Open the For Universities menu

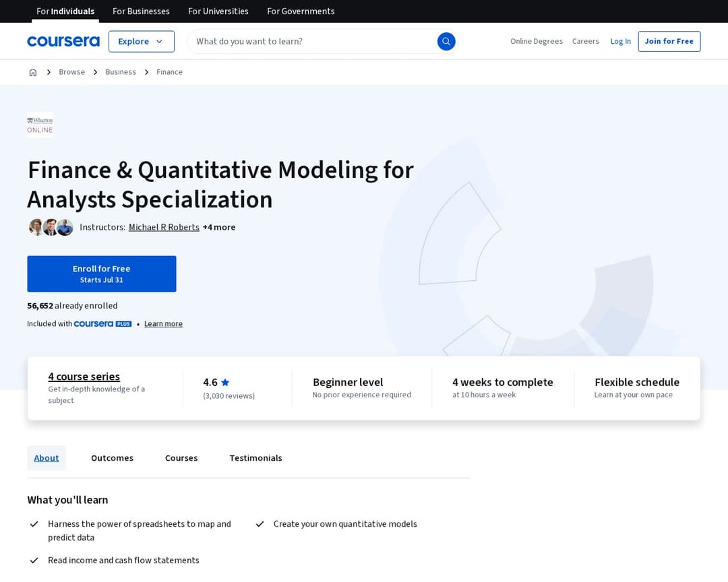[x=218, y=11]
